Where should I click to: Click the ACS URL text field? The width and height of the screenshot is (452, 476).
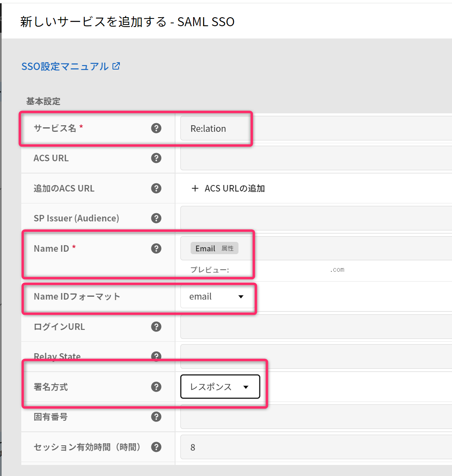tap(315, 158)
